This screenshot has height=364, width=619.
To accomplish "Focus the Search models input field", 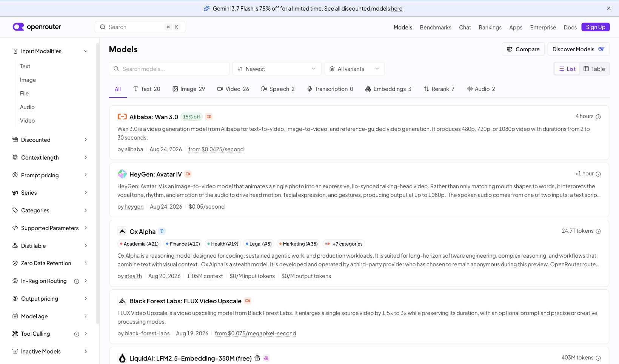I will pos(169,69).
